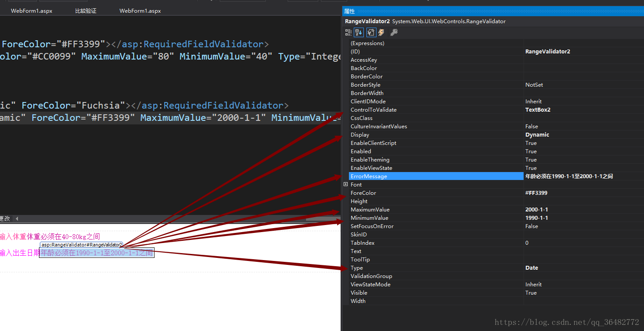This screenshot has width=644, height=331.
Task: Toggle the EnableClientScript True value
Action: 531,143
